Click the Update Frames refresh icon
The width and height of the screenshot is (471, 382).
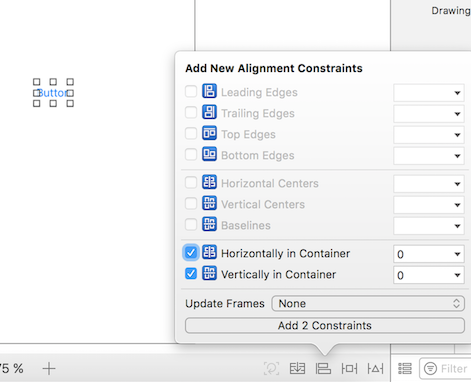[x=271, y=368]
